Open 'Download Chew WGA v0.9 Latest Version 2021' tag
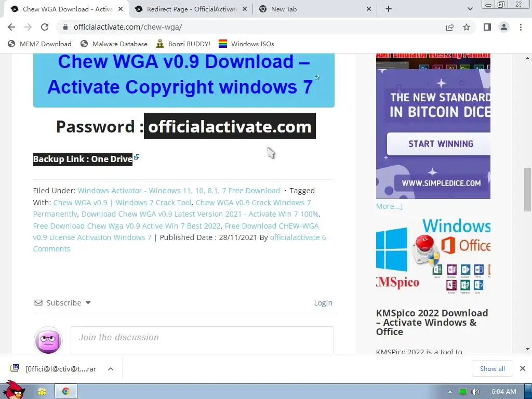The height and width of the screenshot is (399, 532). 200,214
